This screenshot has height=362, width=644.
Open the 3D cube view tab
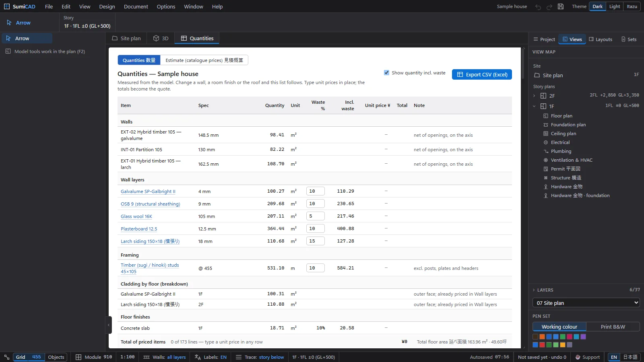[161, 38]
